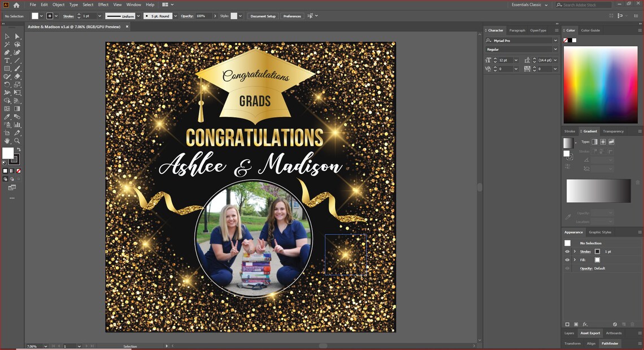Select the Eyedropper tool
Screen dimensions: 644x350
[x=7, y=116]
